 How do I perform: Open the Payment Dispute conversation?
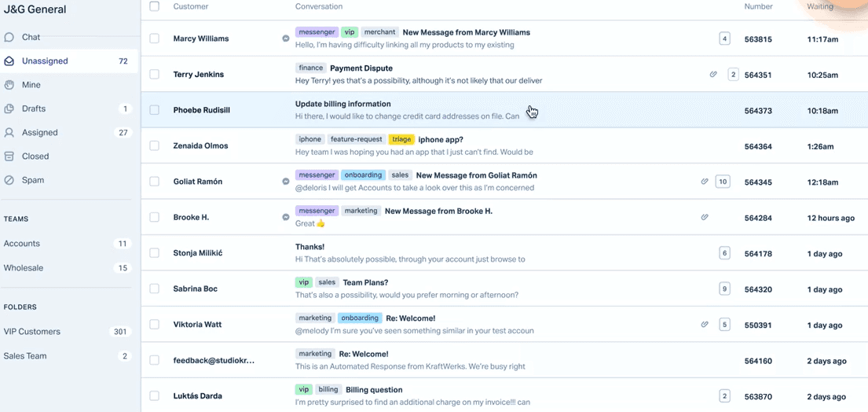point(361,68)
